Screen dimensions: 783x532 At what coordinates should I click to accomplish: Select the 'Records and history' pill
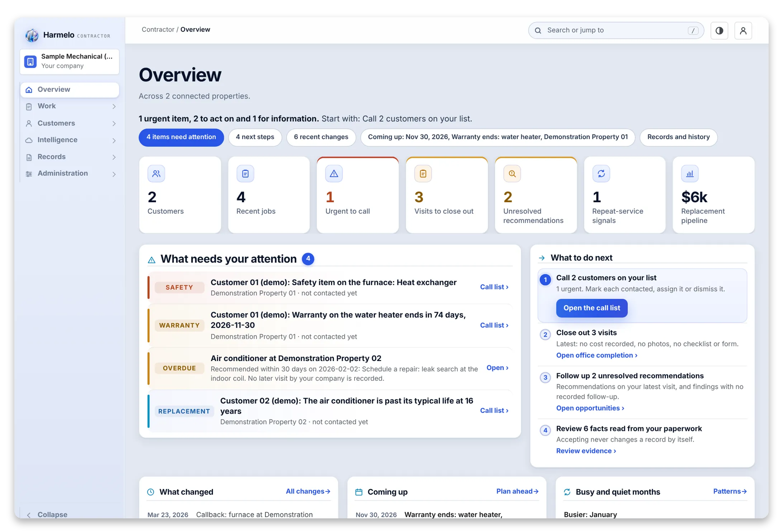[x=678, y=137]
